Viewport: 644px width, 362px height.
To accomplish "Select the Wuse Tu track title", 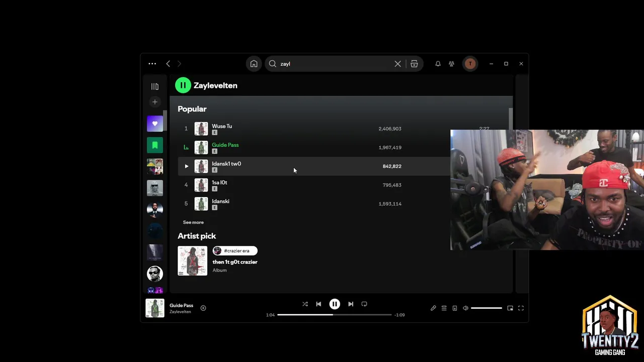I will click(222, 126).
